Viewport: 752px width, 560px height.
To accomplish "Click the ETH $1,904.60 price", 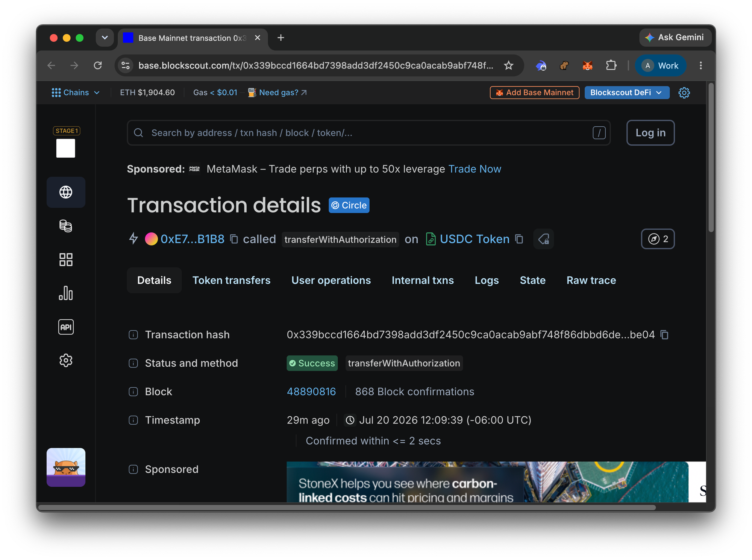I will (x=147, y=93).
